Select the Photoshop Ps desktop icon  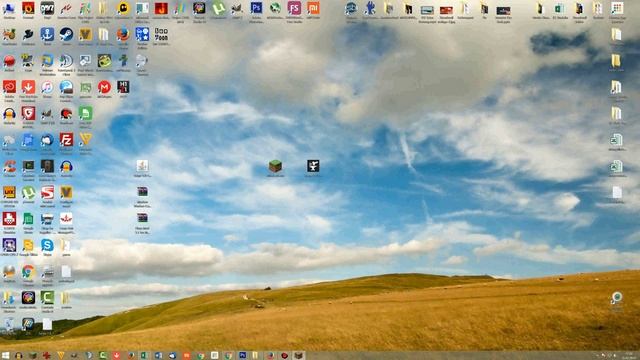(x=256, y=7)
